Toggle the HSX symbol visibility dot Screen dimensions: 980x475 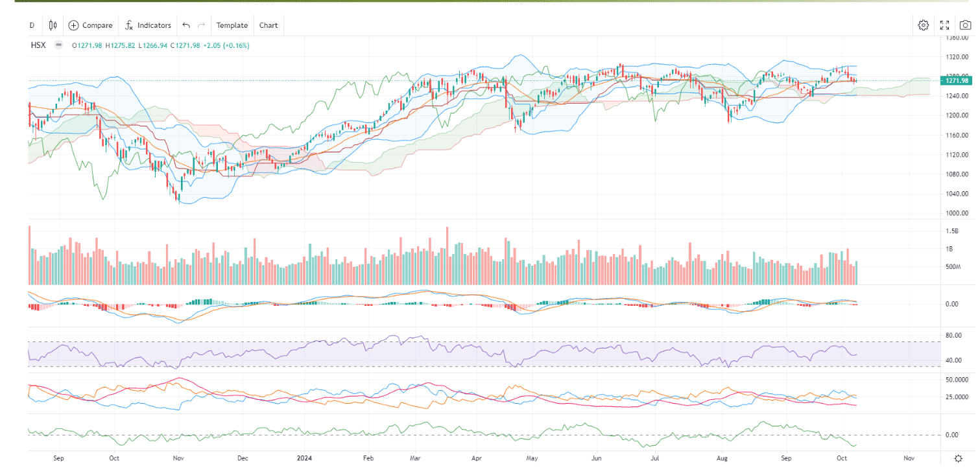click(59, 45)
